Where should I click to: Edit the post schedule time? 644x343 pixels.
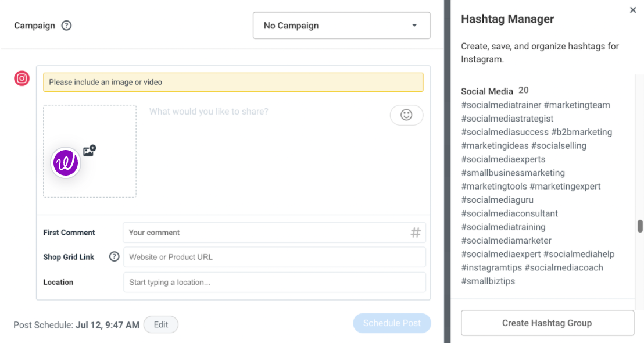(161, 324)
